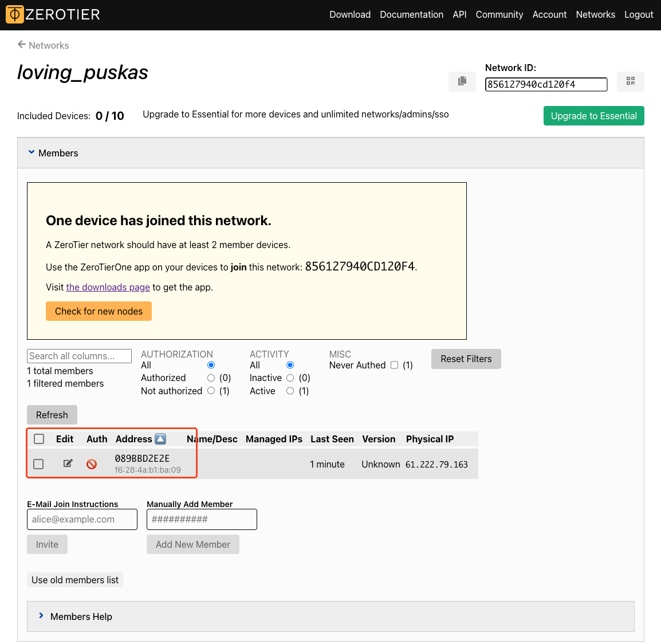Click the Invite button
Viewport: 661px width, 644px height.
point(47,544)
